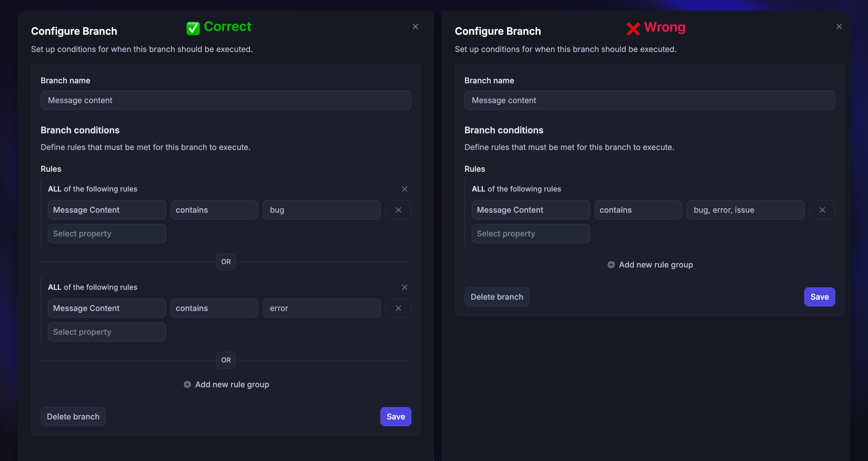The image size is (868, 461).
Task: Open Select property dropdown in right dialog
Action: point(531,234)
